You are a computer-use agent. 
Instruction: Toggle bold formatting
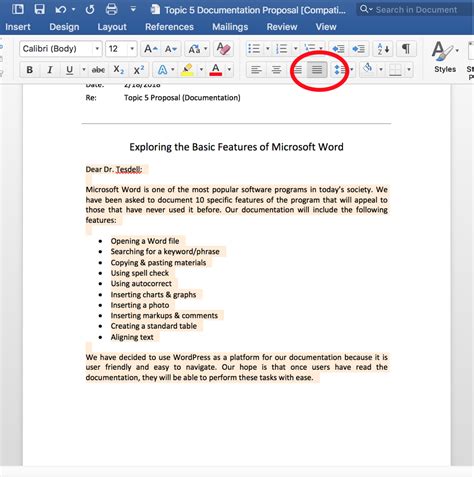point(30,70)
